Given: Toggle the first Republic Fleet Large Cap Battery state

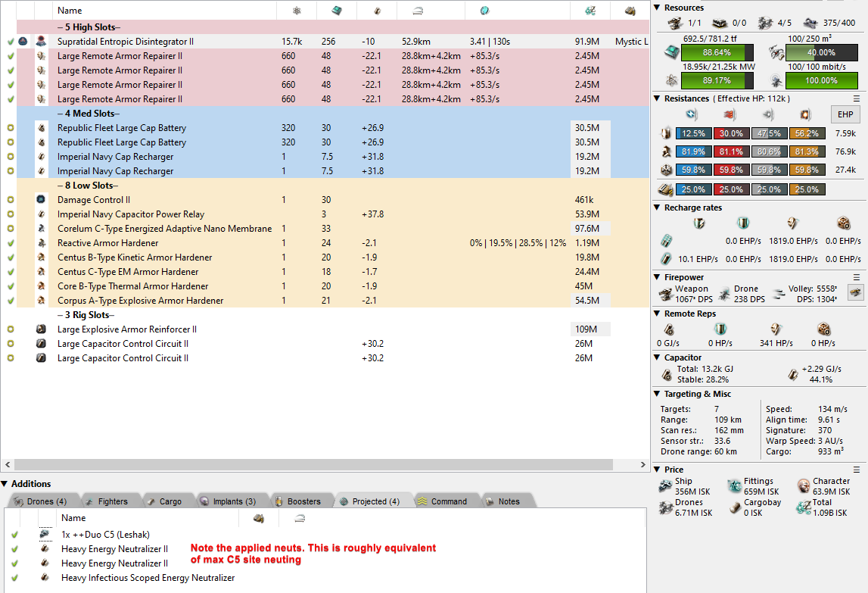Looking at the screenshot, I should tap(11, 128).
